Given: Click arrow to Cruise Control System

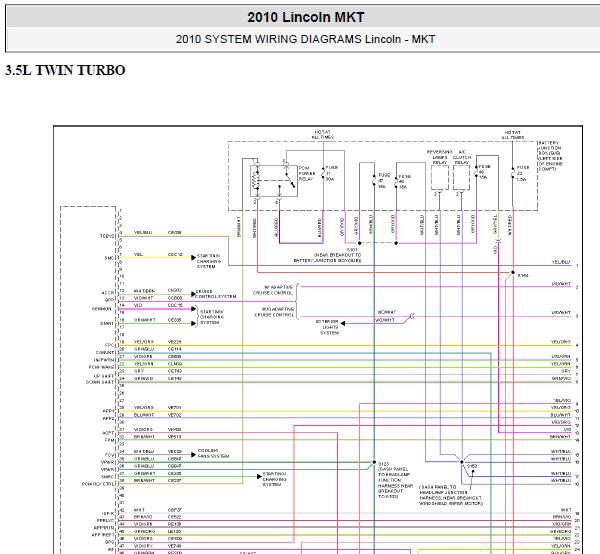Looking at the screenshot, I should 193,294.
